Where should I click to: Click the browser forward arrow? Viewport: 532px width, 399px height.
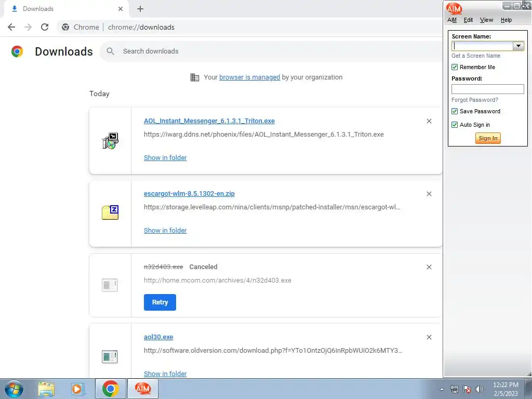28,27
